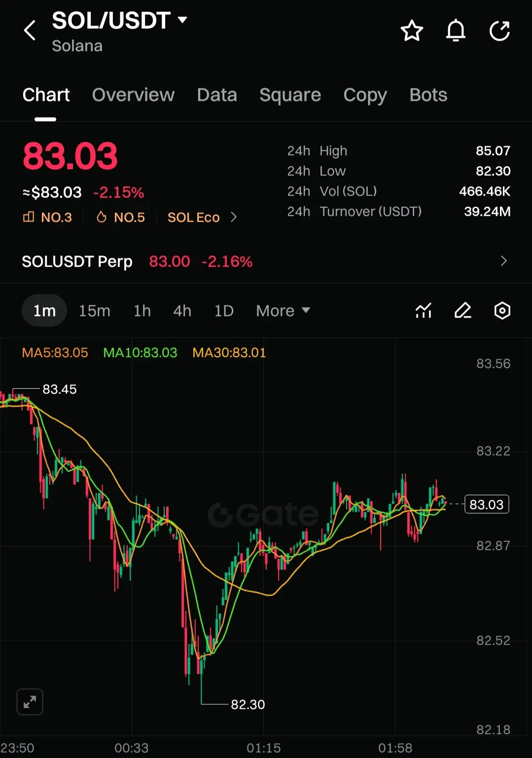Tap the Perp change -2.16%
532x758 pixels.
pyautogui.click(x=227, y=261)
